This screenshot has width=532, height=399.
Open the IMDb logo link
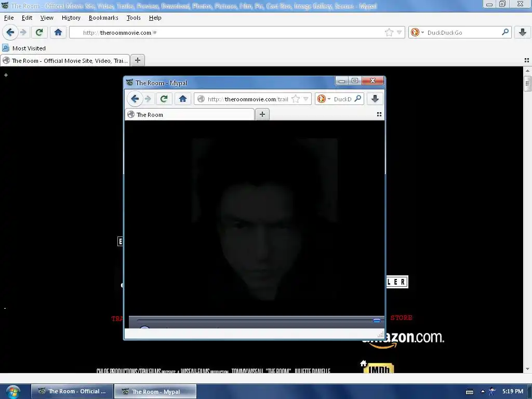pyautogui.click(x=379, y=368)
